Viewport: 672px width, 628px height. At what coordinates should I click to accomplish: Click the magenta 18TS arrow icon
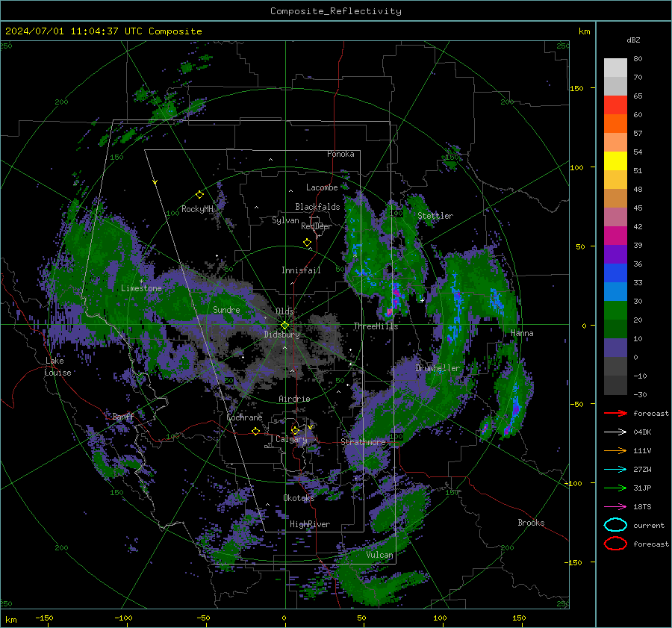615,507
